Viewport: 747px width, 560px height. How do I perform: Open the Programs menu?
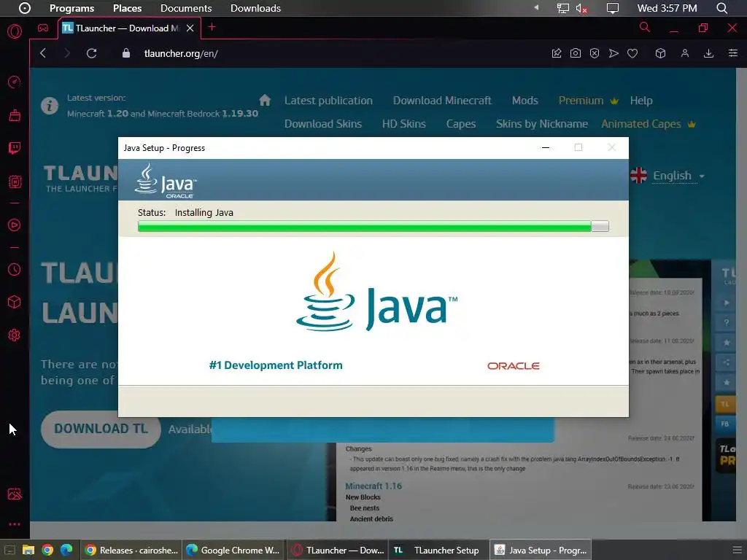click(72, 8)
